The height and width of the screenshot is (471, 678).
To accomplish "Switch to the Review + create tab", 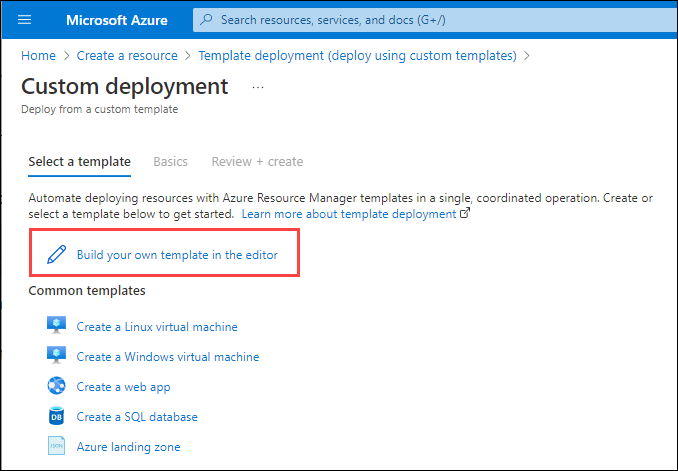I will (x=257, y=161).
